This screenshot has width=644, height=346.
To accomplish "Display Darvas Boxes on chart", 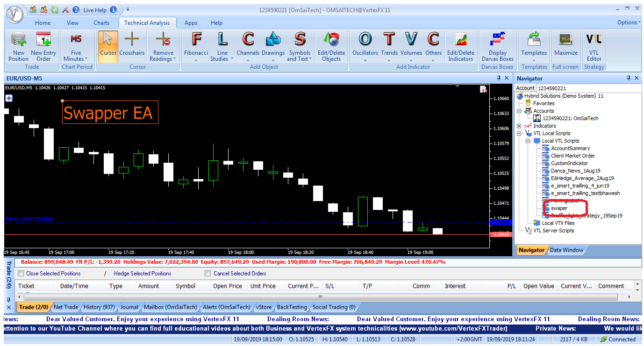I will [498, 47].
